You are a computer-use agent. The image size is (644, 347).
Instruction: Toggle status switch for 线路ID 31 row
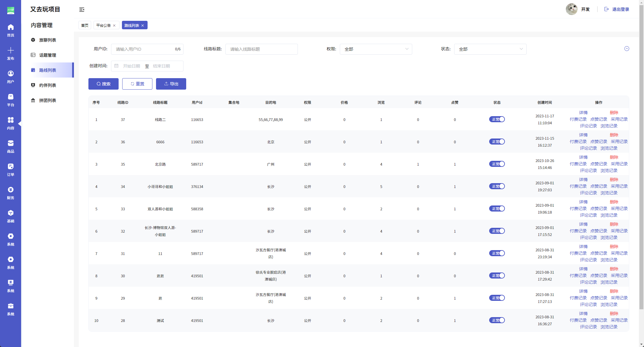point(497,253)
